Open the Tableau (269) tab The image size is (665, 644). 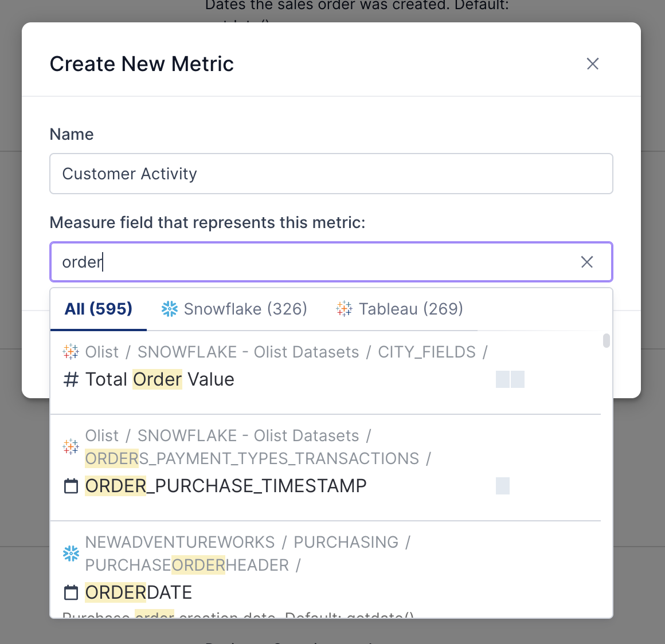[400, 309]
